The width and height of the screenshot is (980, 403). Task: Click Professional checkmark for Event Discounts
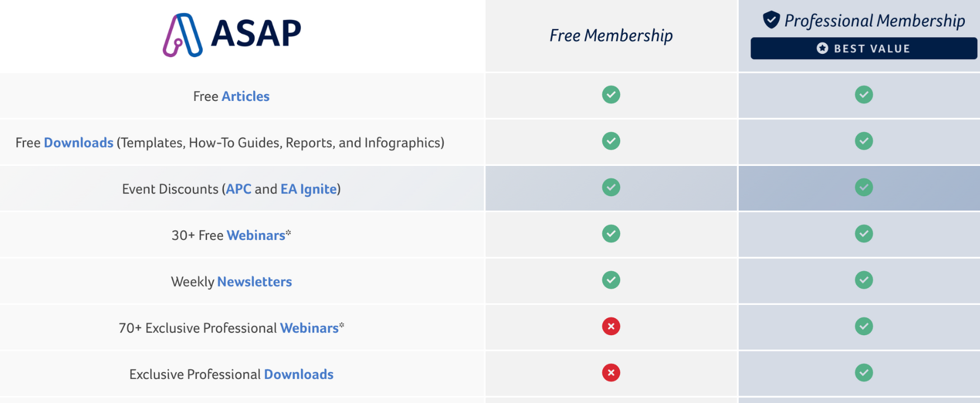864,187
